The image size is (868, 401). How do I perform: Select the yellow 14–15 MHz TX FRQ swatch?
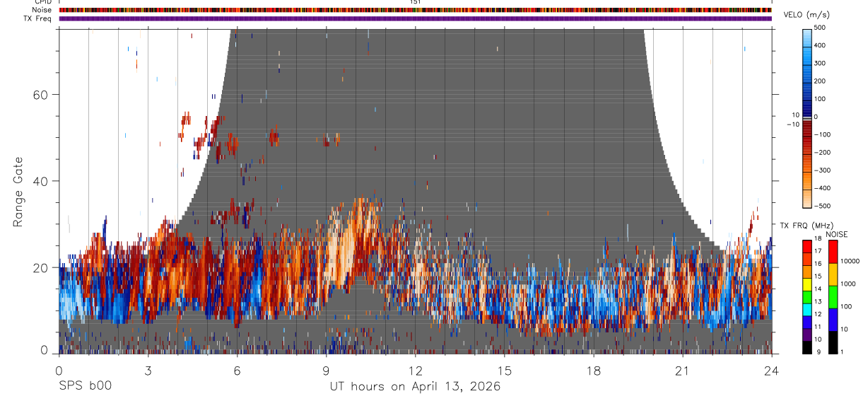pyautogui.click(x=807, y=284)
